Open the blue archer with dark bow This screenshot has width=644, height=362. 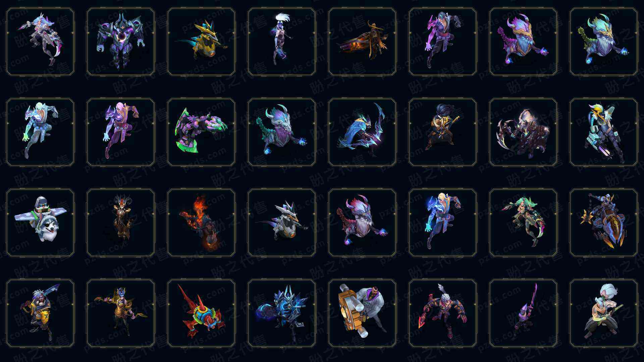click(x=362, y=132)
